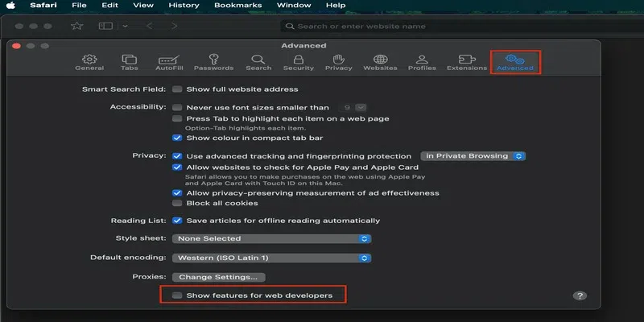Click the magnifier icon in address bar
The width and height of the screenshot is (644, 322).
click(290, 27)
